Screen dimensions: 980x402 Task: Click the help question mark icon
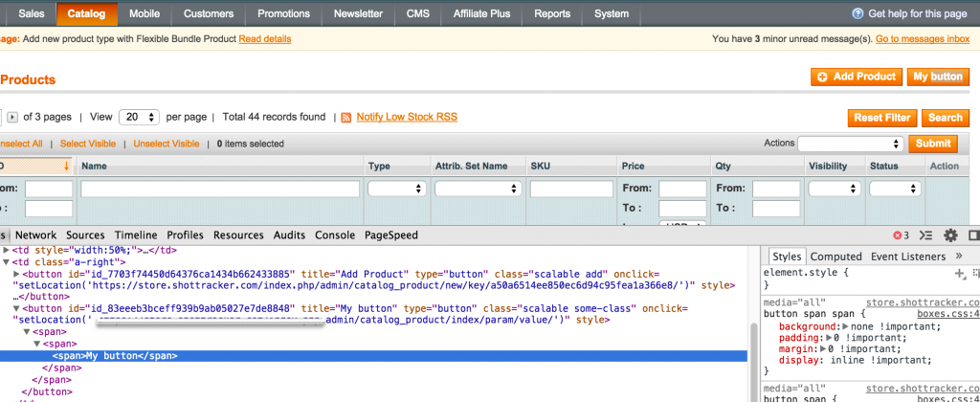click(857, 13)
